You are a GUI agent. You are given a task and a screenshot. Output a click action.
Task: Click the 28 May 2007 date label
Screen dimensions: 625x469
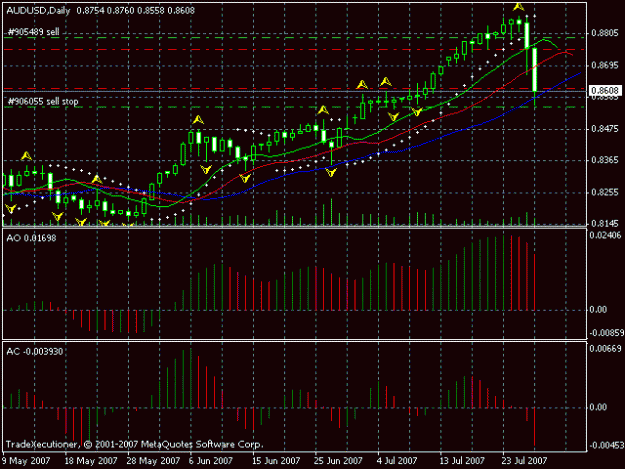click(153, 461)
